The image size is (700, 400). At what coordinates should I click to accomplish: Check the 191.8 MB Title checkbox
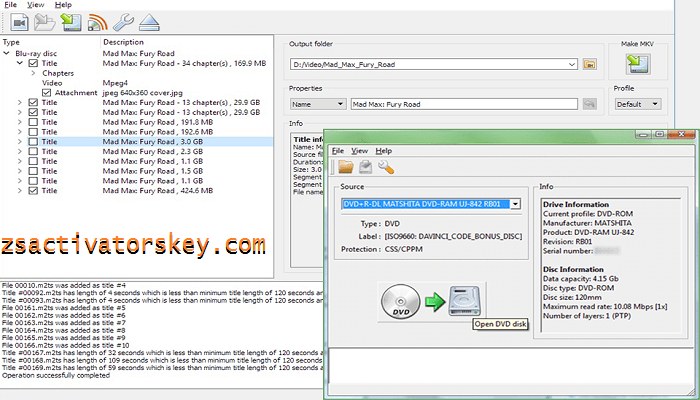tap(33, 122)
